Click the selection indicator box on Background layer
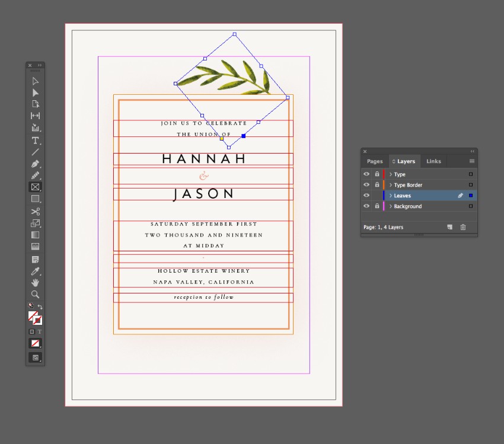This screenshot has width=504, height=444. click(471, 206)
